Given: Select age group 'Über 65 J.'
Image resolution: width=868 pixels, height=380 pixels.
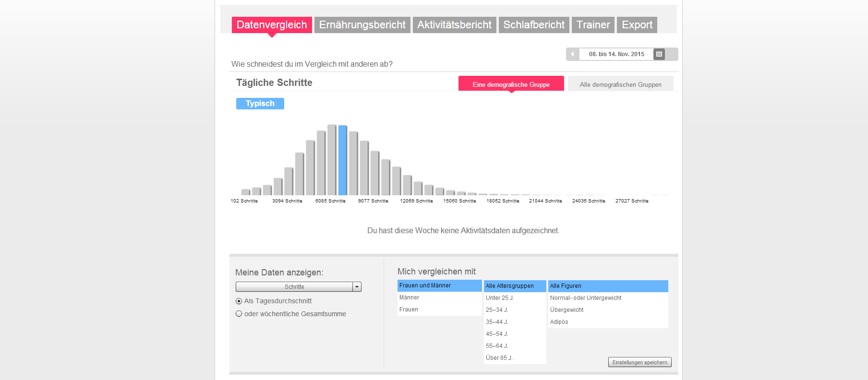Looking at the screenshot, I should 499,358.
